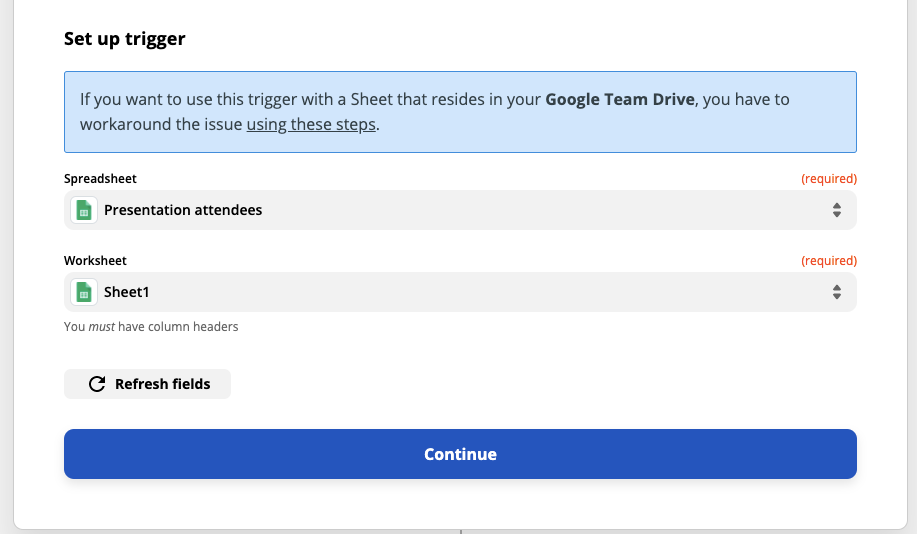Click the red required tag above Worksheet field
Screen dimensions: 917x534
point(828,260)
